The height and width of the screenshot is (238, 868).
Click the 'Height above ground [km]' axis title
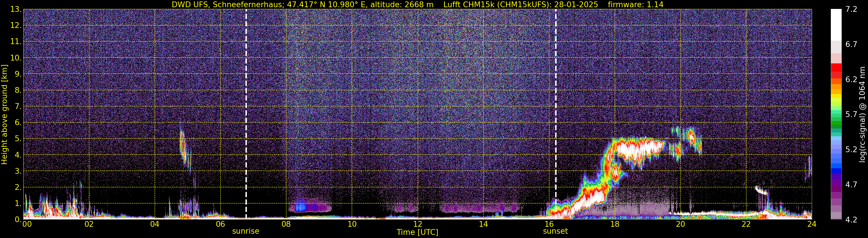click(4, 114)
